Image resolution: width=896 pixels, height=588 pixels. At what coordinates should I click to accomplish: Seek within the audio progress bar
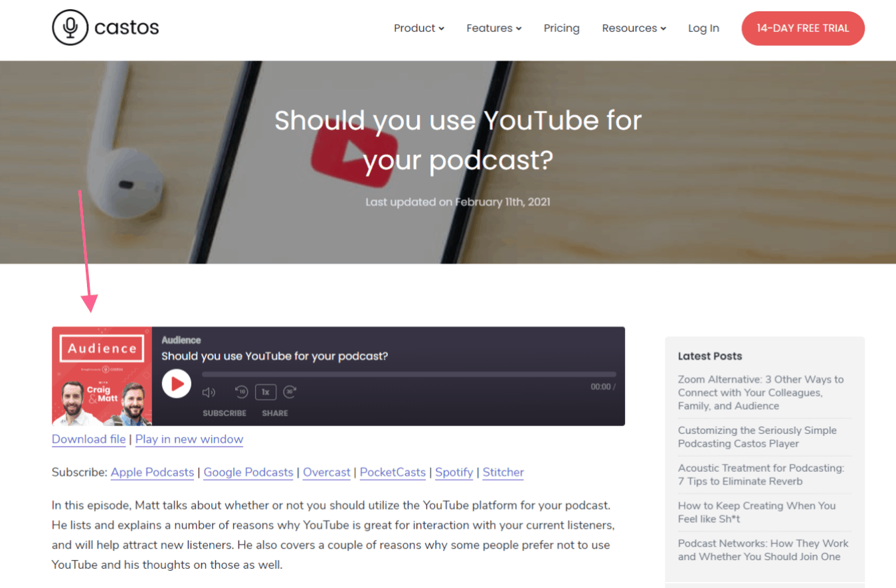tap(409, 374)
